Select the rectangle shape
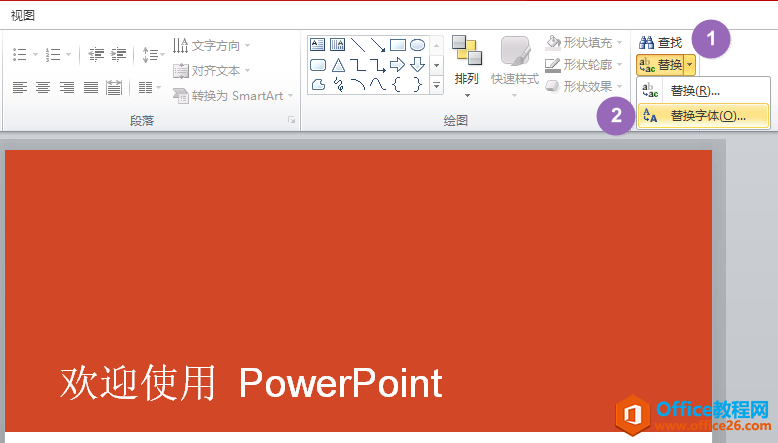The image size is (778, 443). click(x=398, y=45)
